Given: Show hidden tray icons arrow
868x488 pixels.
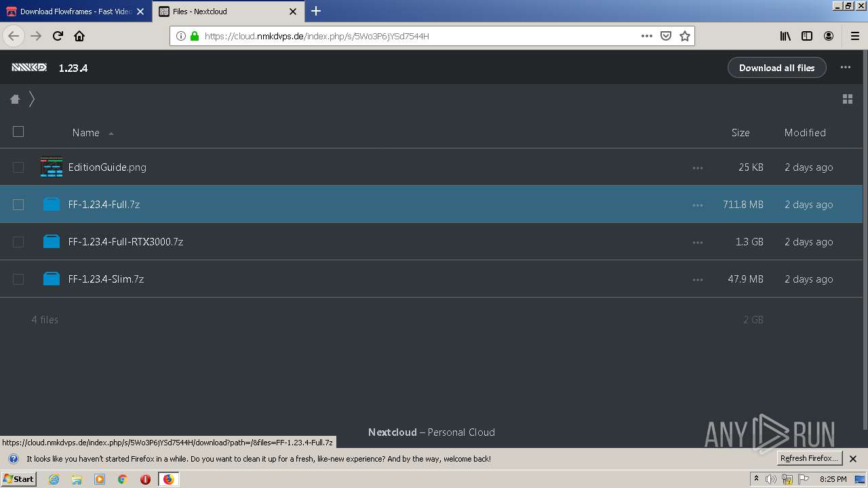Looking at the screenshot, I should pos(756,479).
